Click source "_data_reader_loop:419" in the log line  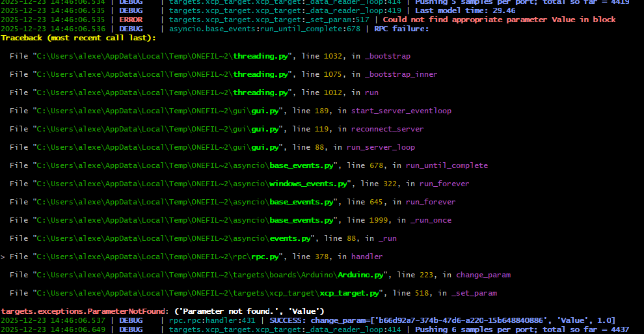[353, 10]
